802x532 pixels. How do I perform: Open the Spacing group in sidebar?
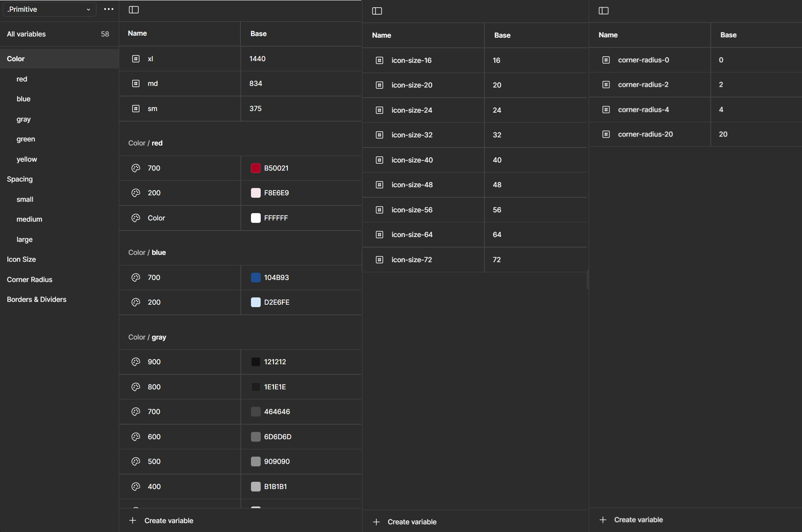(x=20, y=179)
